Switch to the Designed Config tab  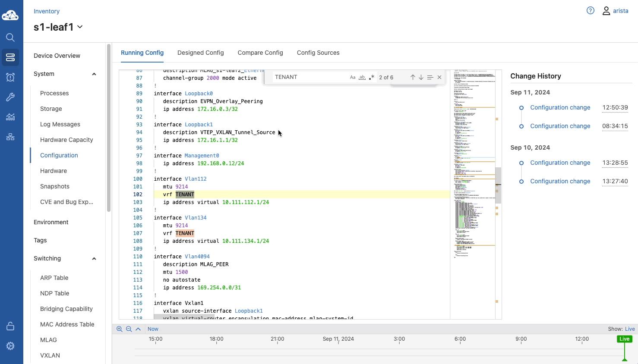[200, 53]
